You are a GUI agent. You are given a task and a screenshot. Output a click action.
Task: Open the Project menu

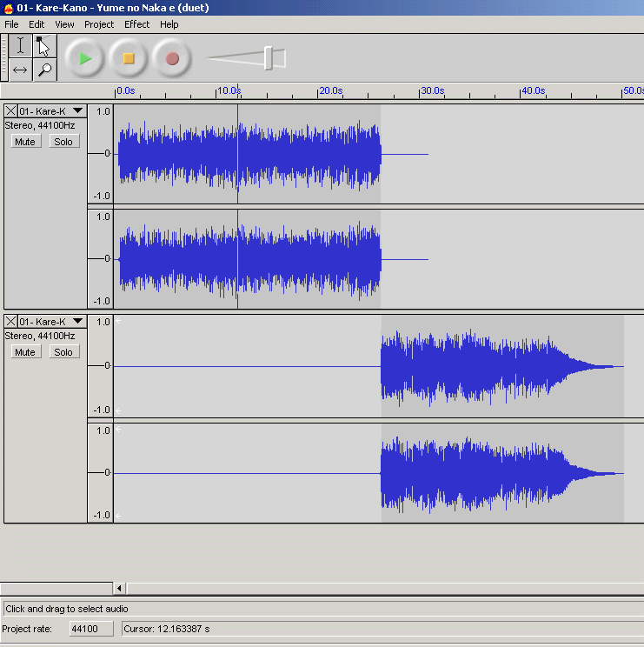[x=99, y=24]
